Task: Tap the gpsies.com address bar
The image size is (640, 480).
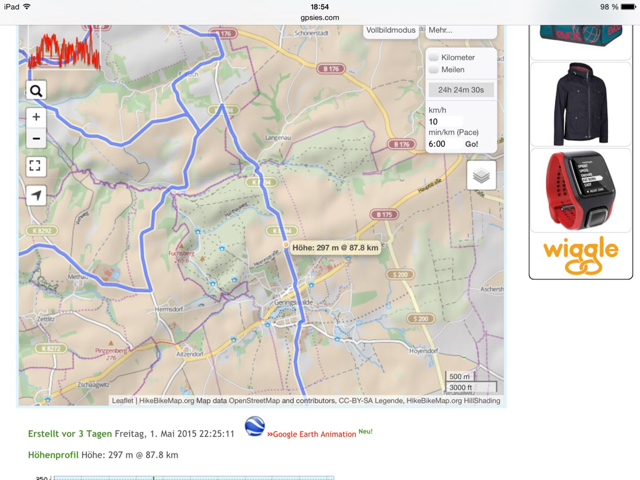Action: coord(320,18)
